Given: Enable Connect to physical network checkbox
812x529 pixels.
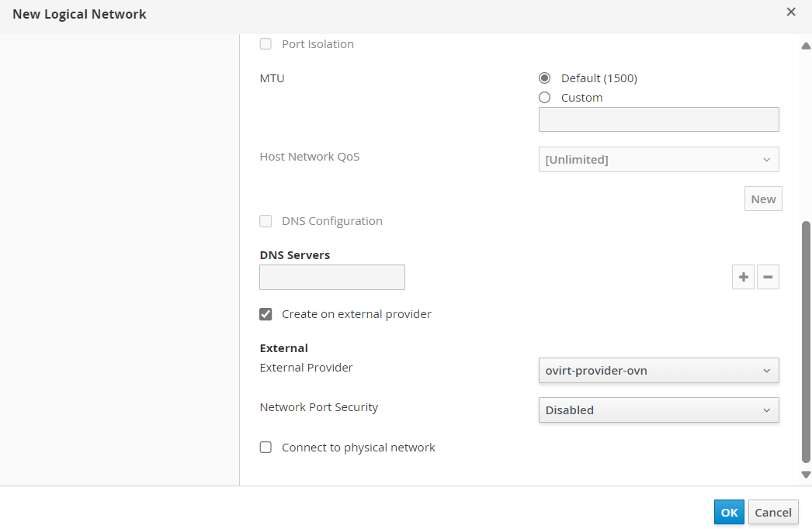Looking at the screenshot, I should [x=265, y=448].
